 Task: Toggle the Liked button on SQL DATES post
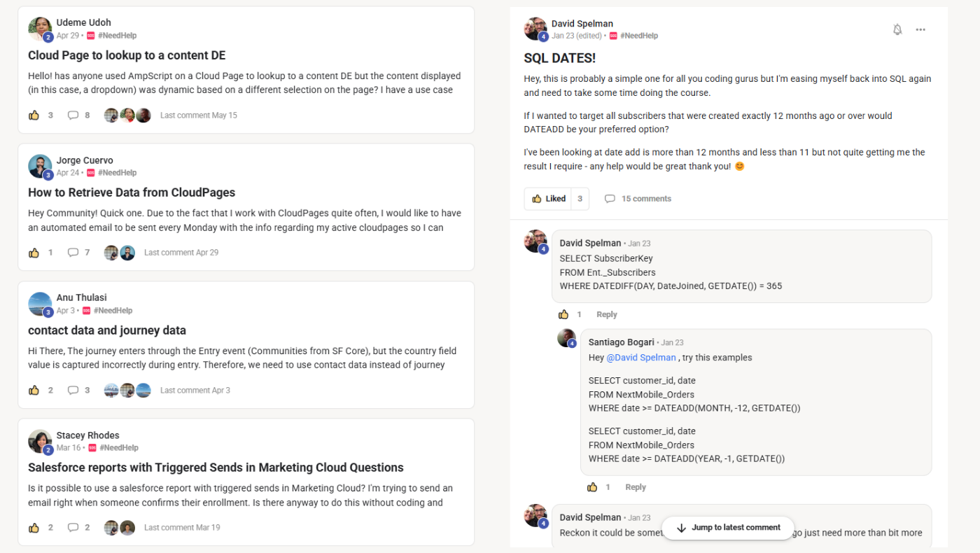[x=548, y=199]
